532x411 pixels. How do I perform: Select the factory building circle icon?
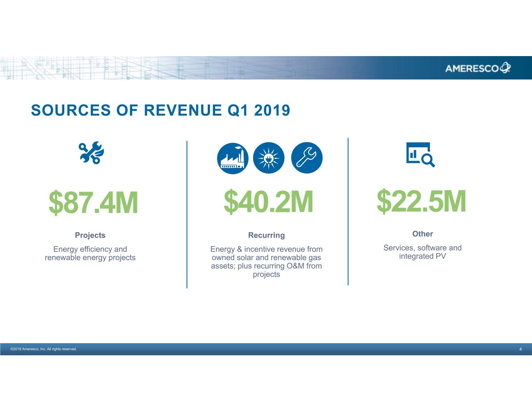233,158
